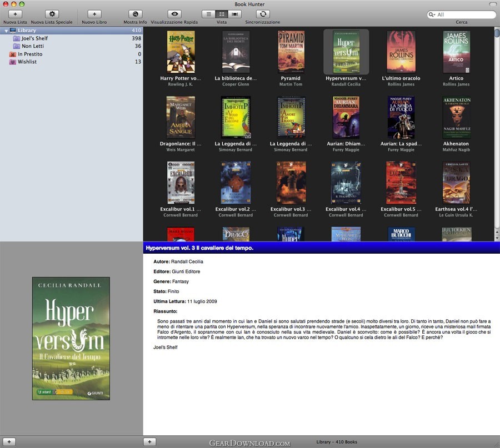Click 'Le Guin Ursula K.' author text
Screen dimensions: 500x448
click(x=456, y=215)
